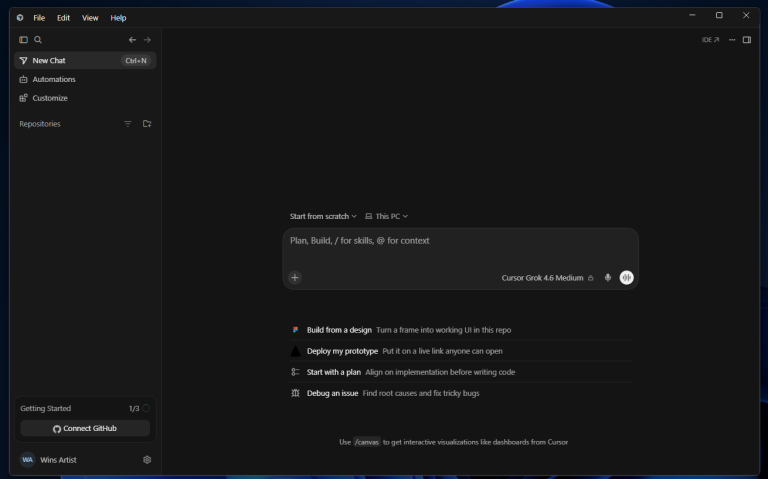Open settings with the gear icon
Viewport: 768px width, 479px height.
147,460
